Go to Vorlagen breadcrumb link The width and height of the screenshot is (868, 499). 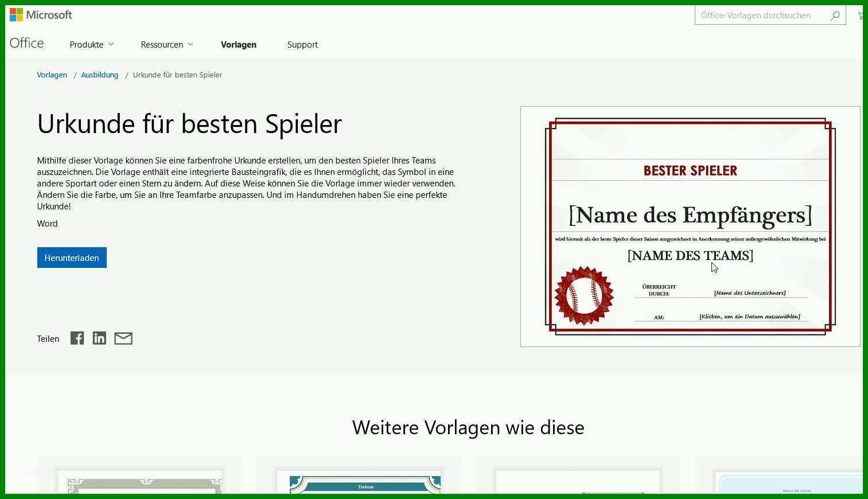tap(52, 75)
